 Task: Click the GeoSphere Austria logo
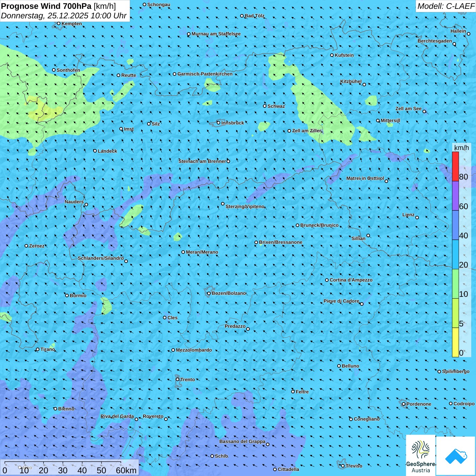pos(421,455)
